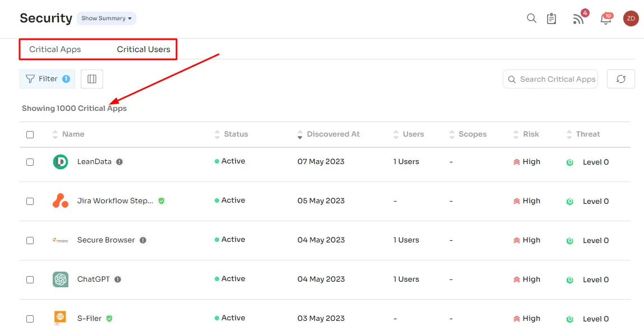Click the ChatGPT app logo
Viewport: 644px width, 336px height.
click(61, 279)
